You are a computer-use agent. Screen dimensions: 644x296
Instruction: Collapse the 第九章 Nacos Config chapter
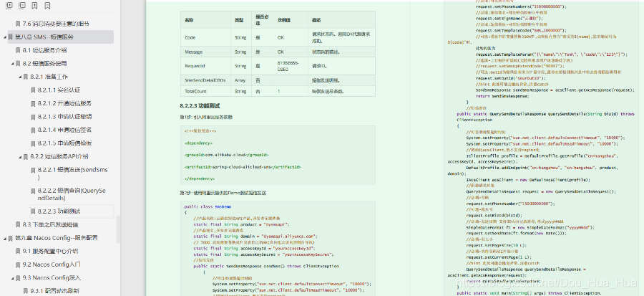tap(5, 238)
